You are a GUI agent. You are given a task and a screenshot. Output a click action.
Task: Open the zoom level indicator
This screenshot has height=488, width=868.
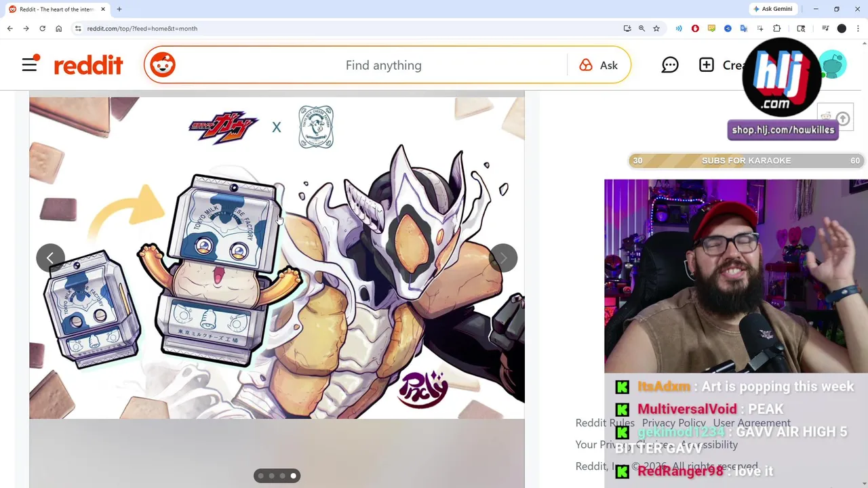(x=642, y=28)
